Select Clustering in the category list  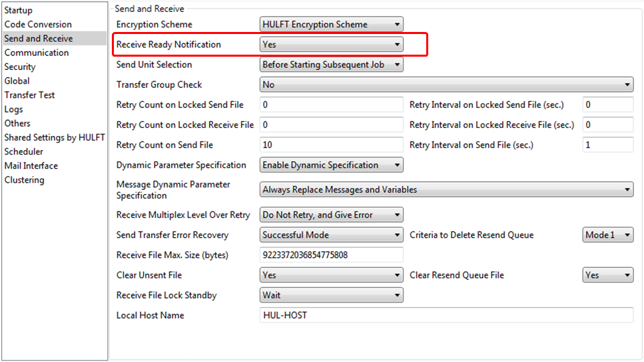point(24,180)
